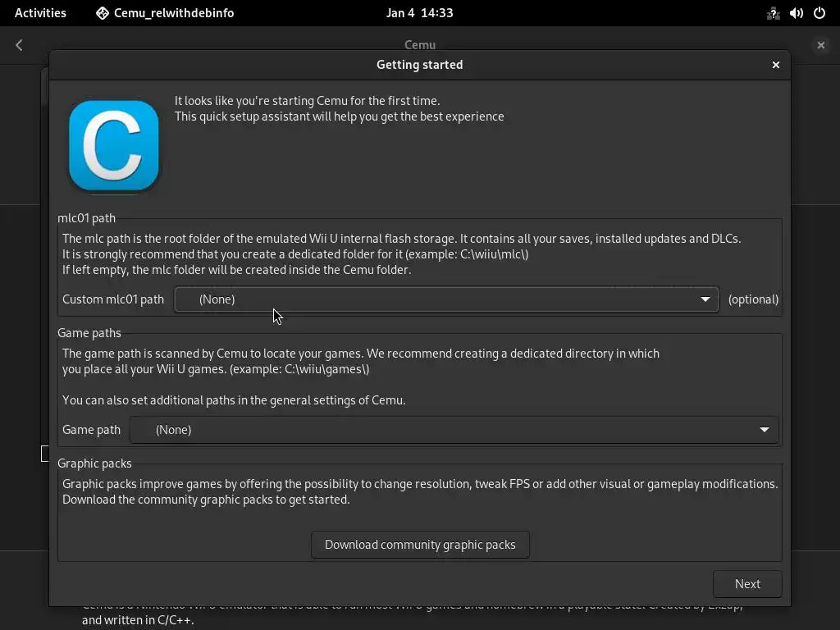Click the "Custom mlc01 path" label
Image resolution: width=840 pixels, height=630 pixels.
[x=113, y=299]
